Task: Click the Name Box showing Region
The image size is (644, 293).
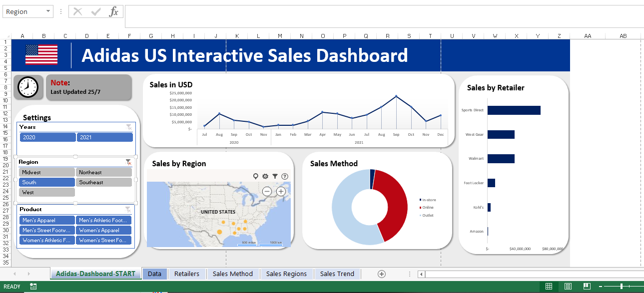Action: coord(23,11)
